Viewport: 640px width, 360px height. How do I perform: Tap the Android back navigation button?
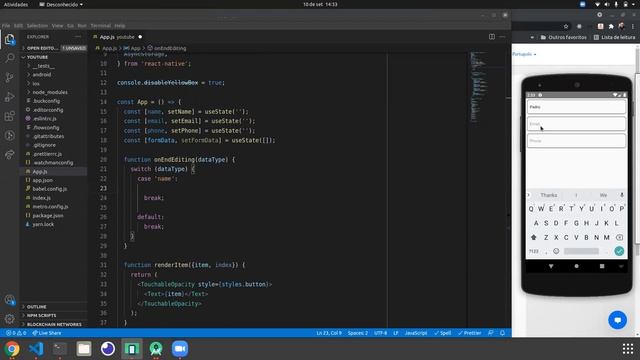[551, 266]
